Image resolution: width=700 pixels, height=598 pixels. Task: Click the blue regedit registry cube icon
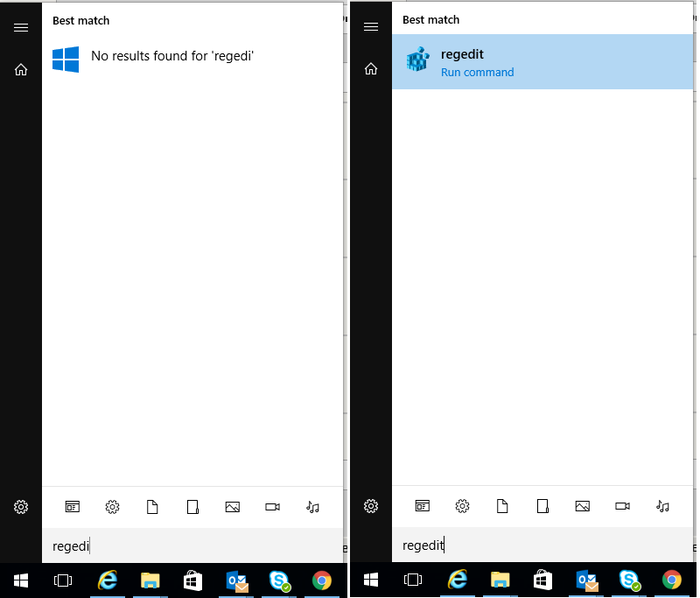417,60
